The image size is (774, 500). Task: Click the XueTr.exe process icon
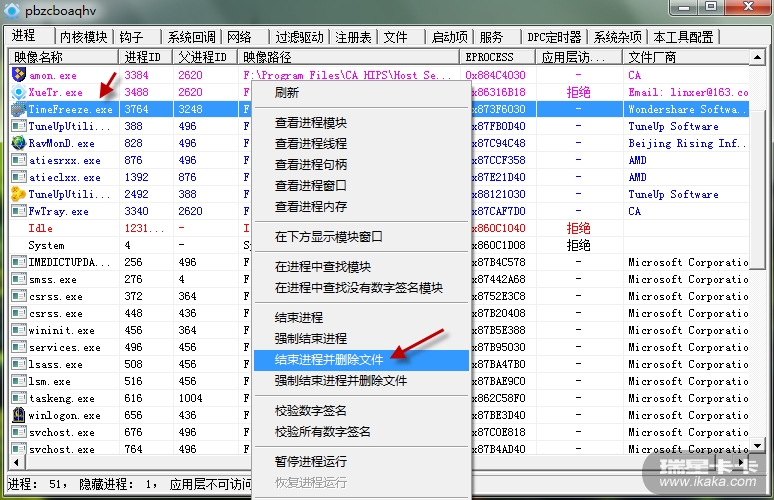19,92
